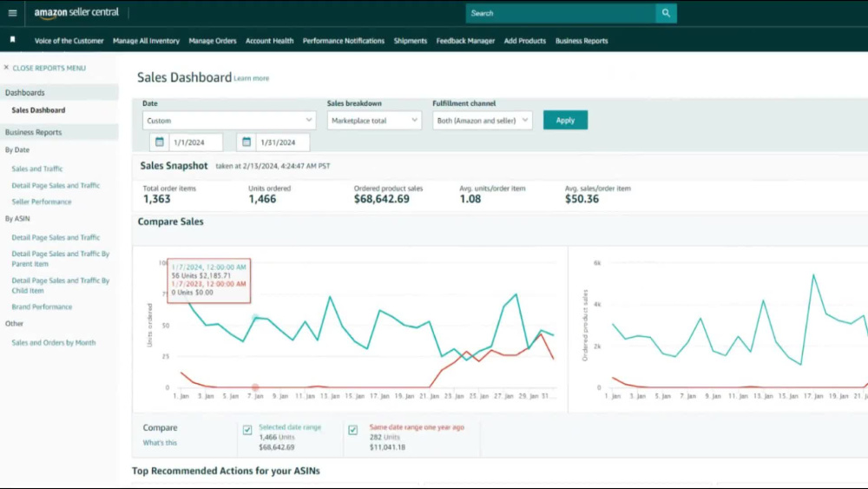Click the 1/1/2024 start date field
This screenshot has width=868, height=489.
(196, 142)
